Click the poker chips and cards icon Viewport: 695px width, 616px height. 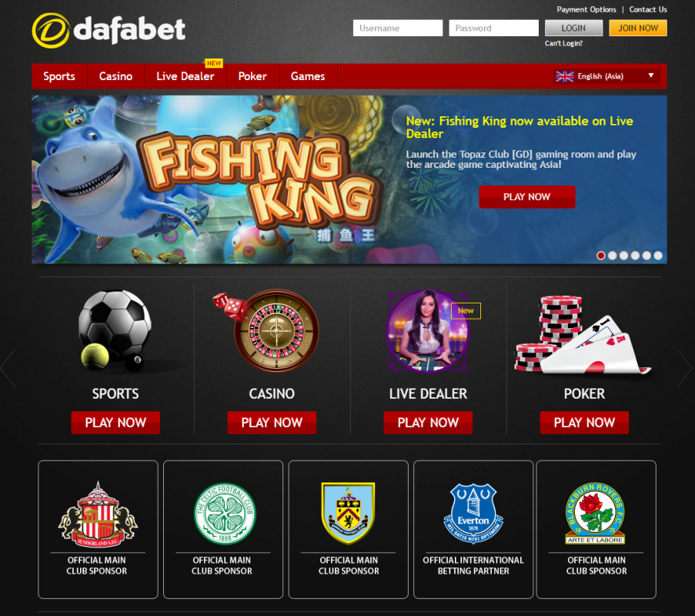pos(583,335)
